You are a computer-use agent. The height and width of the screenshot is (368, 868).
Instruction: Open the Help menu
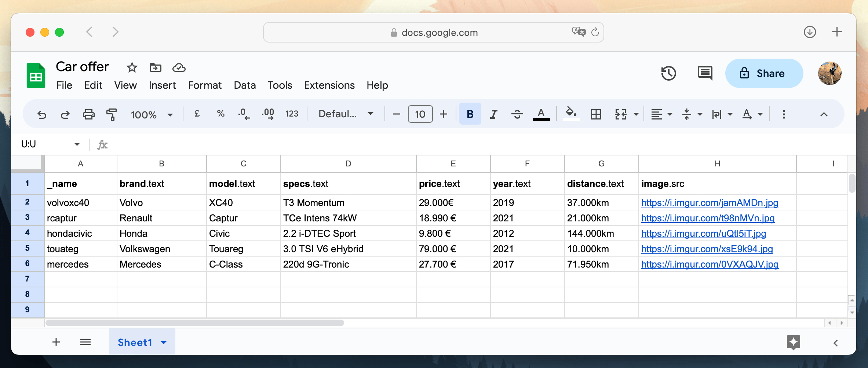click(x=377, y=85)
